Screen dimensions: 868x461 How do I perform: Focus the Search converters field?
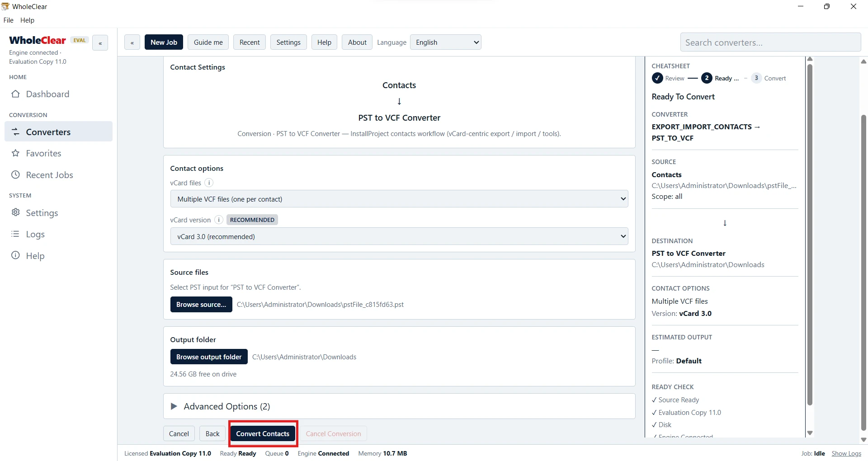[x=770, y=42]
